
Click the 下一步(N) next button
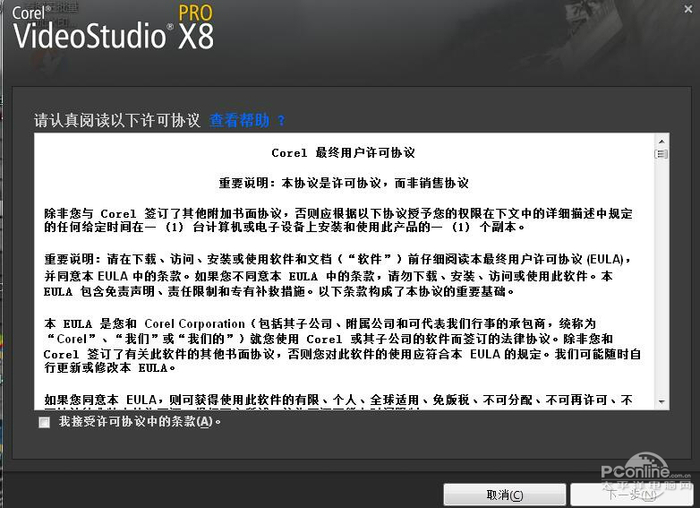(633, 495)
